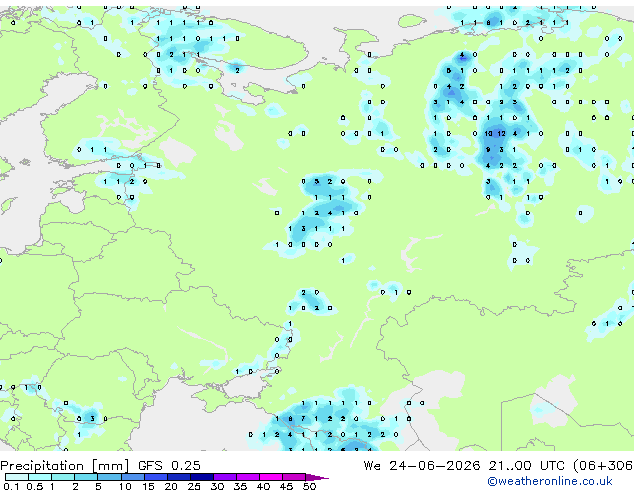Click the '40' legend scale label
The width and height of the screenshot is (634, 490).
pyautogui.click(x=263, y=486)
